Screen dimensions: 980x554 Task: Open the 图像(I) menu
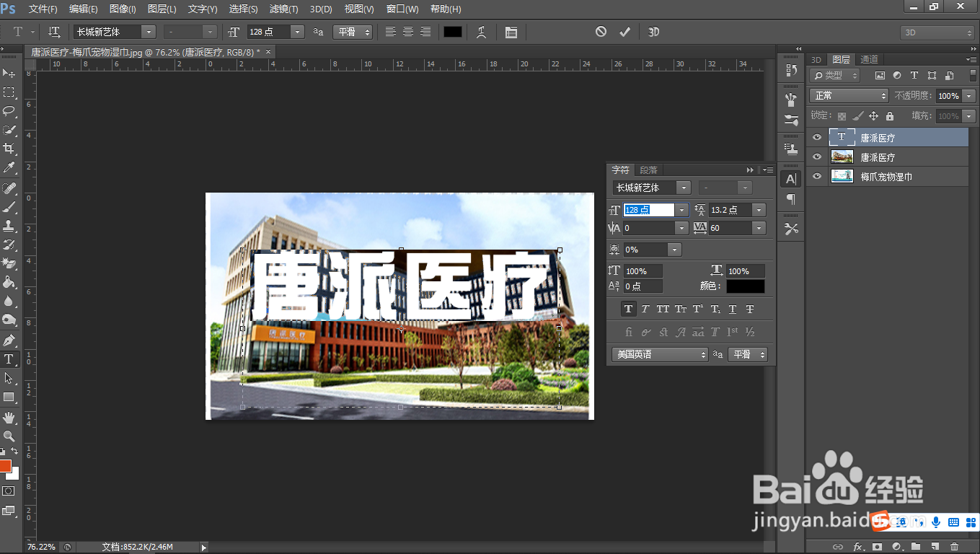pyautogui.click(x=123, y=9)
